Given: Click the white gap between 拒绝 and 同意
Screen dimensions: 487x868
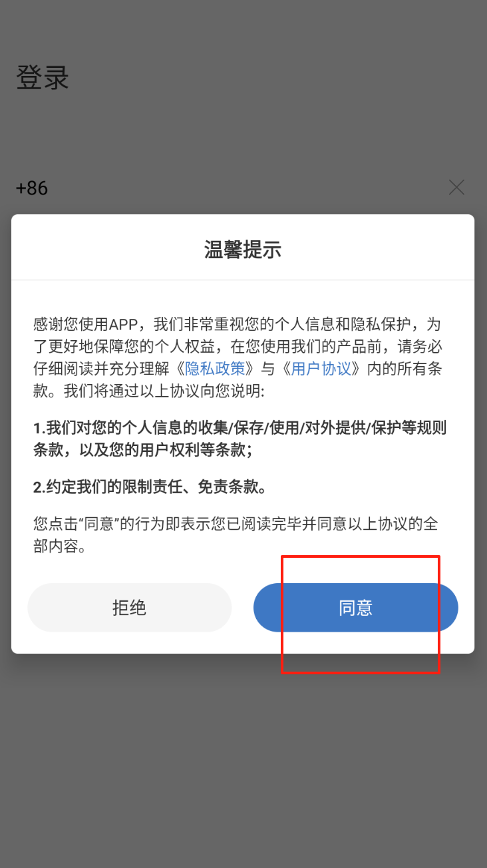Looking at the screenshot, I should point(243,608).
